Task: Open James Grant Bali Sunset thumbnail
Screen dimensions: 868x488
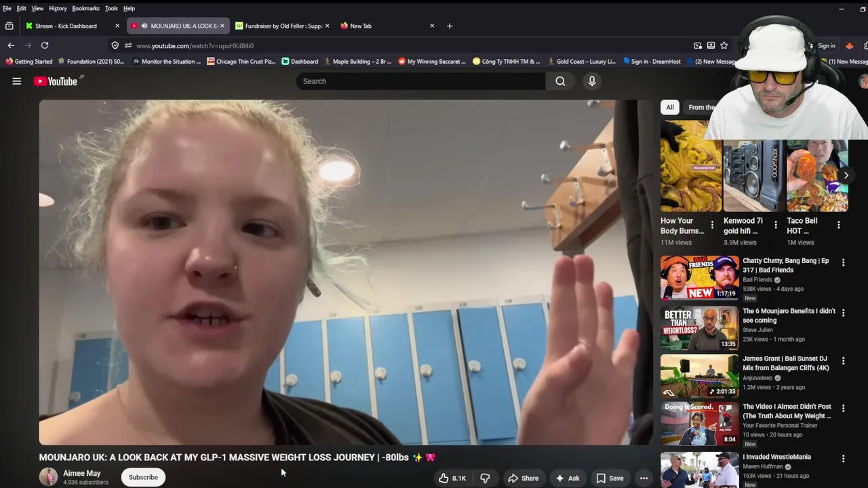Action: point(700,376)
